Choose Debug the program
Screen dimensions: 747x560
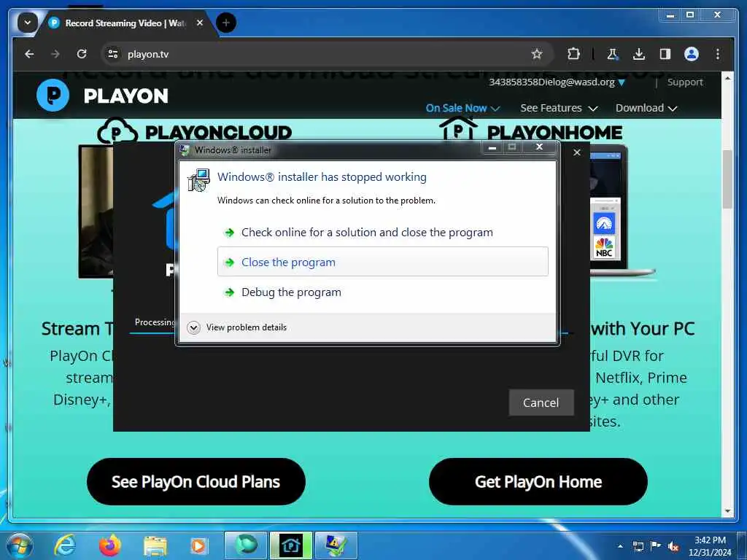[382, 292]
